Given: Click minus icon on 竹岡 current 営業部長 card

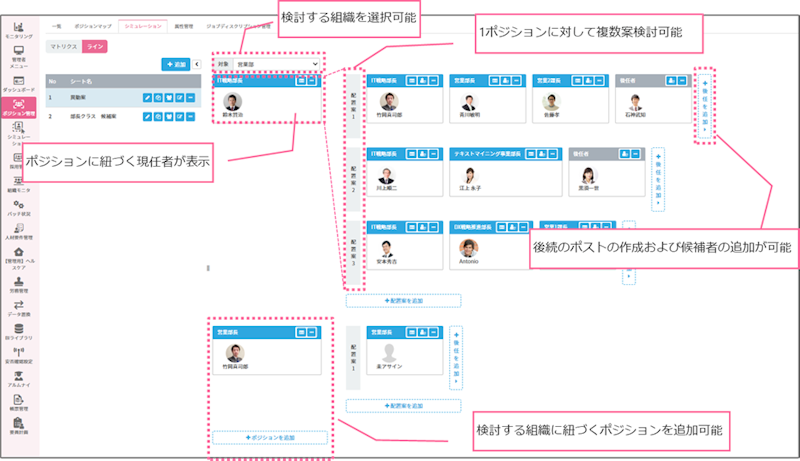Looking at the screenshot, I should tap(312, 332).
